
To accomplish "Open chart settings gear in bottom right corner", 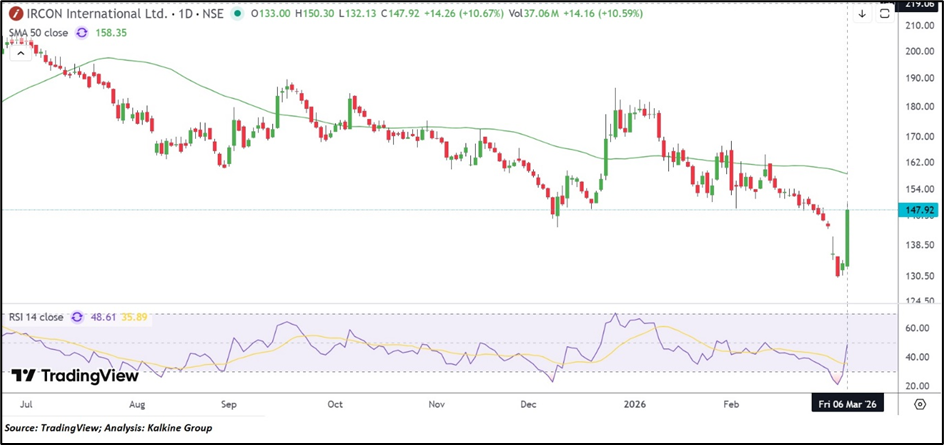I will coord(920,404).
